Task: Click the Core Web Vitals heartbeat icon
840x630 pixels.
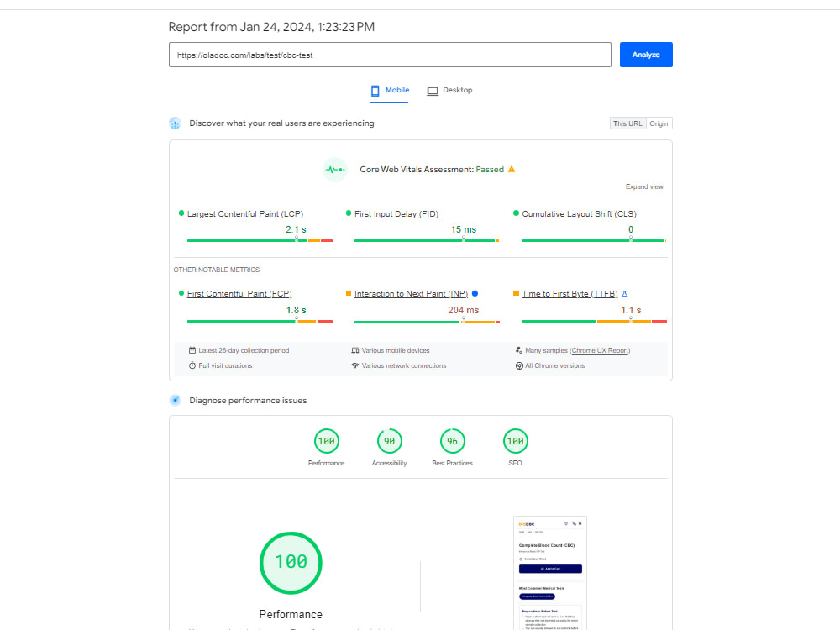Action: coord(335,169)
